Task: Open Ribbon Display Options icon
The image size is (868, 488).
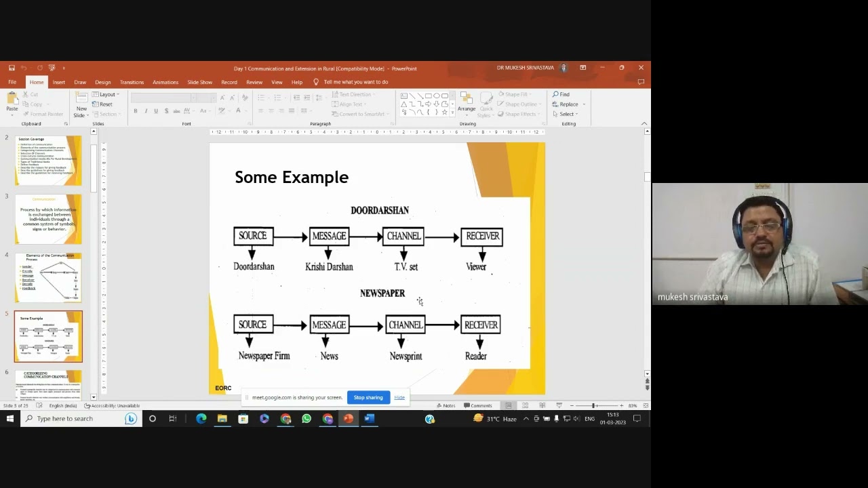Action: 583,68
